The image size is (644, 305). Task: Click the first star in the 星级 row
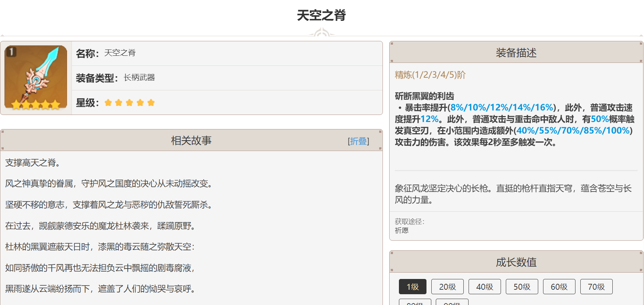click(x=108, y=103)
